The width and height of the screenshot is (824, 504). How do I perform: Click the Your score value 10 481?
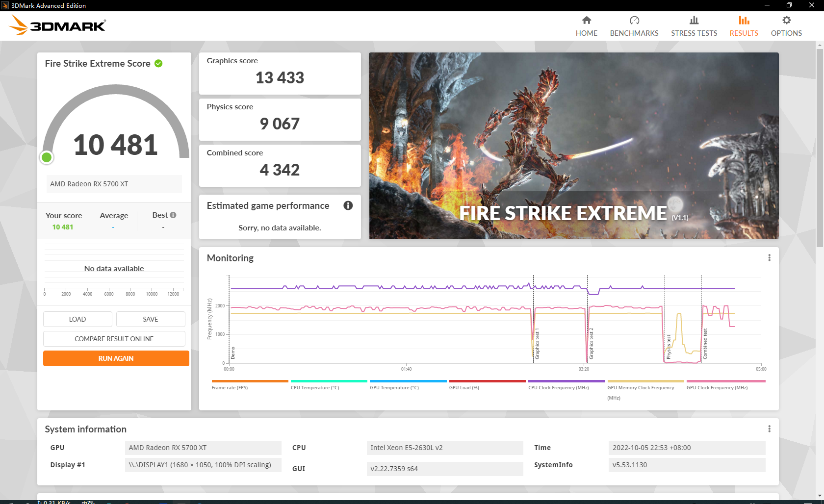tap(63, 227)
